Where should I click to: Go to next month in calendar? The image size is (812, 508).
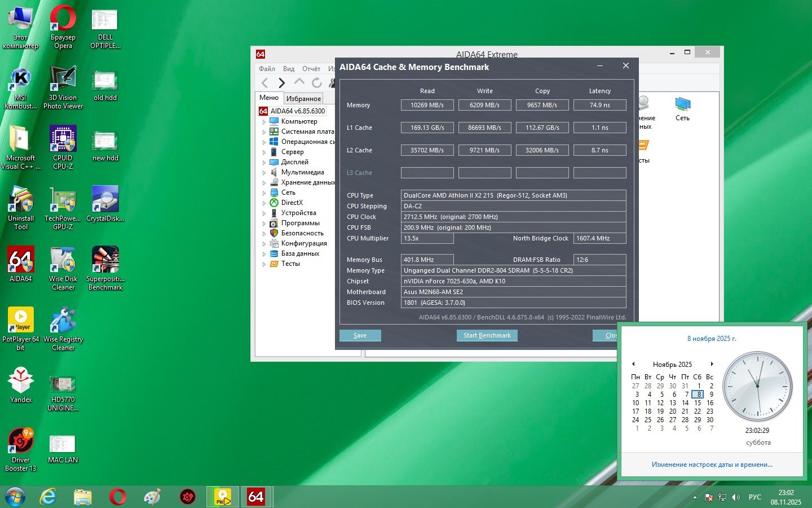point(712,364)
